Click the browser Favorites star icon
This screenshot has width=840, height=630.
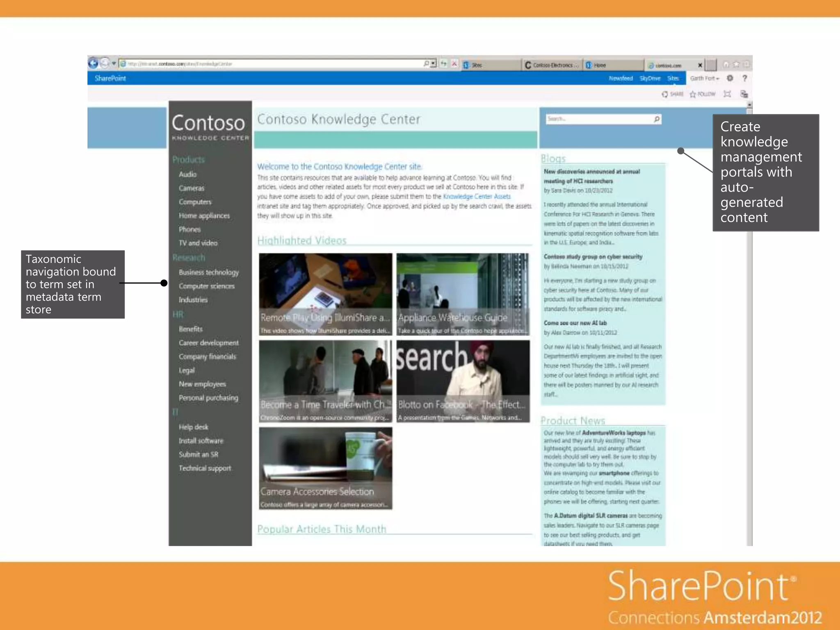pos(736,64)
